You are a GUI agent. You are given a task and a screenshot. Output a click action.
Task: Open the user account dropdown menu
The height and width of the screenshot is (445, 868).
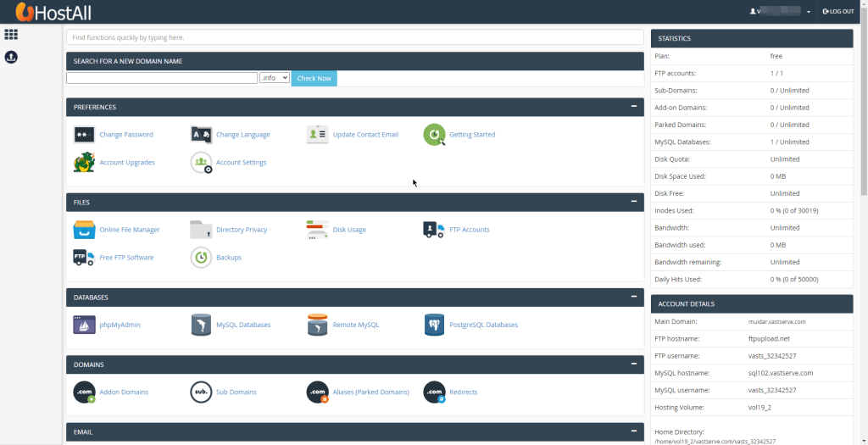(780, 12)
